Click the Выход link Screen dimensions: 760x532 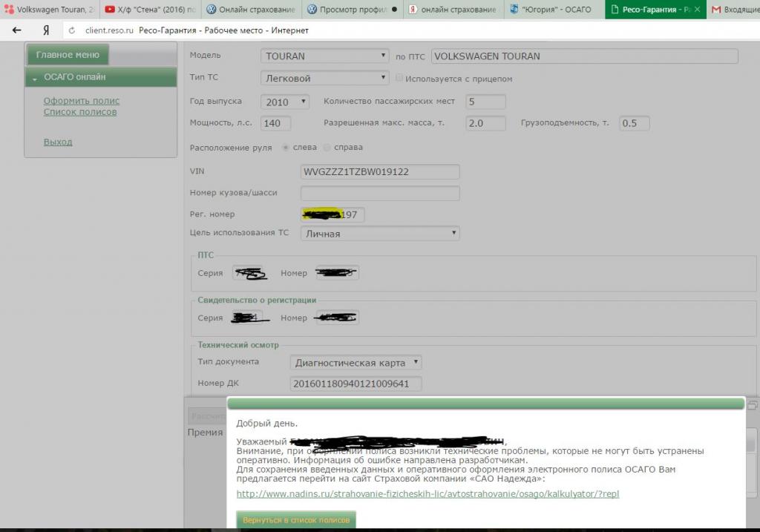coord(58,142)
